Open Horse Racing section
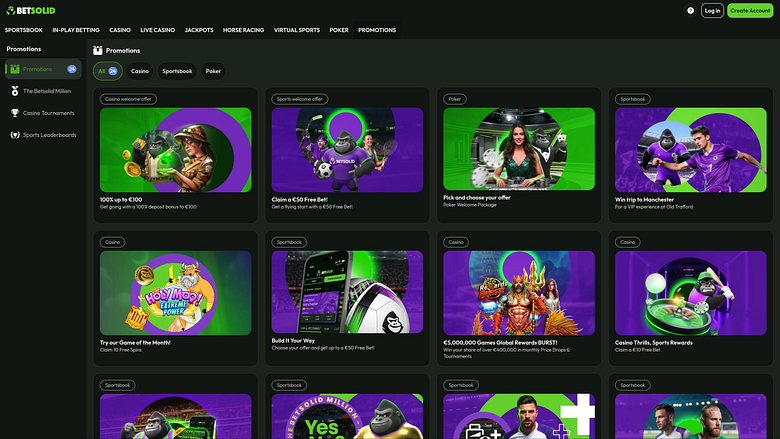 [243, 30]
